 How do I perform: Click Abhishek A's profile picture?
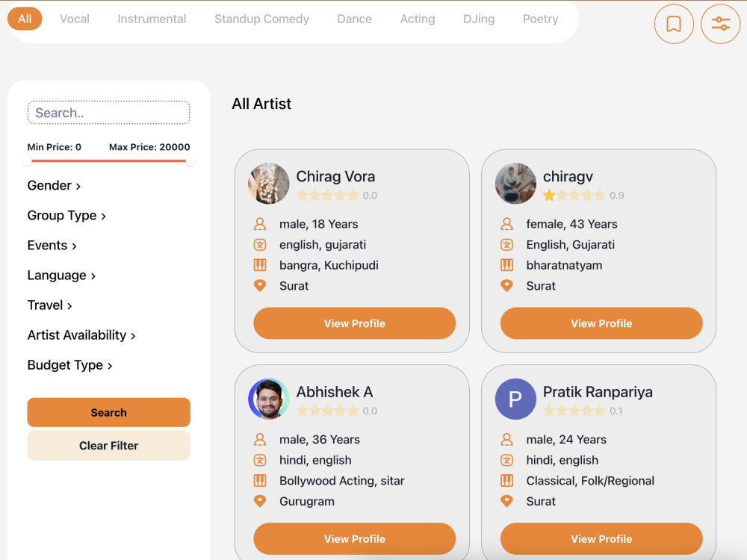[269, 399]
